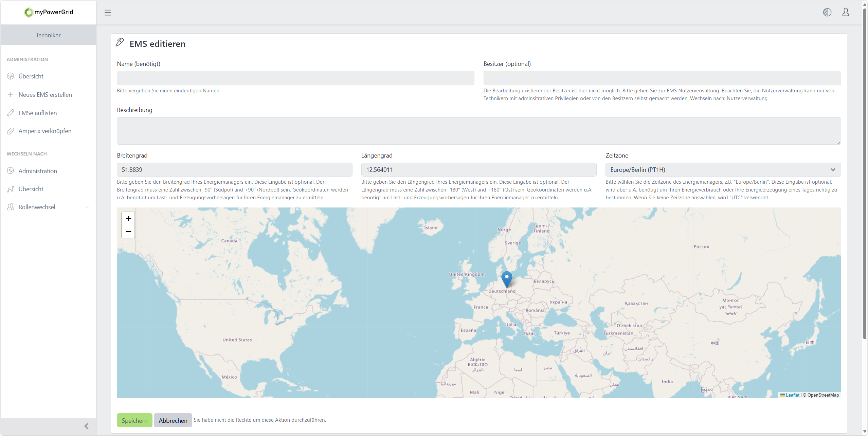Zoom out on the map
This screenshot has height=436, width=868.
click(128, 232)
